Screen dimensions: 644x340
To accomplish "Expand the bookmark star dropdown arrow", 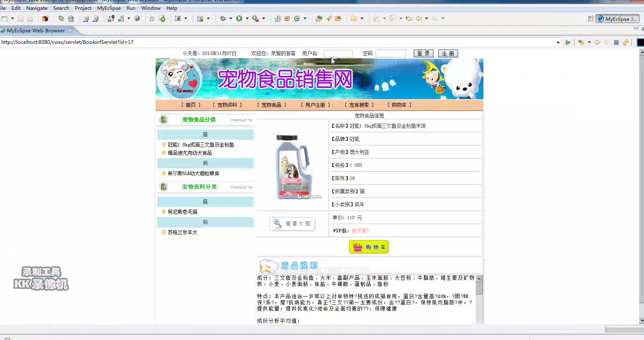I will tap(589, 42).
